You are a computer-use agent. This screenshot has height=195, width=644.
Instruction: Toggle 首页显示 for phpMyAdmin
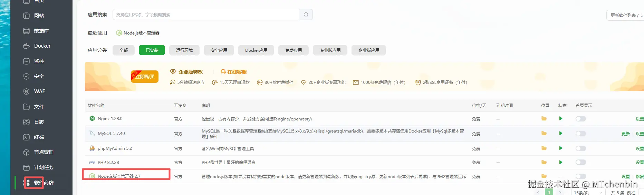click(581, 148)
